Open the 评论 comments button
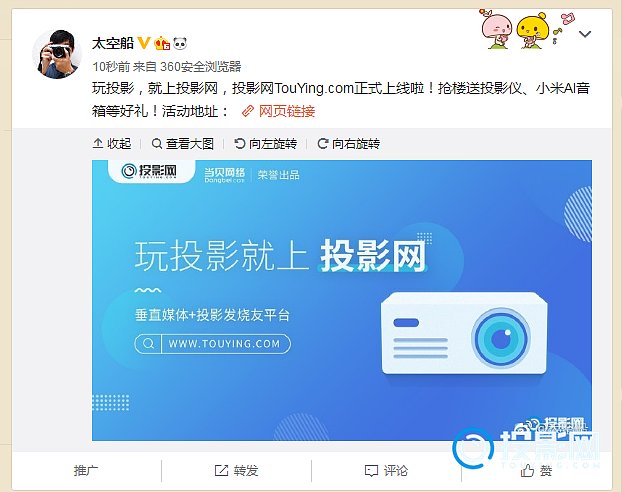 [386, 471]
